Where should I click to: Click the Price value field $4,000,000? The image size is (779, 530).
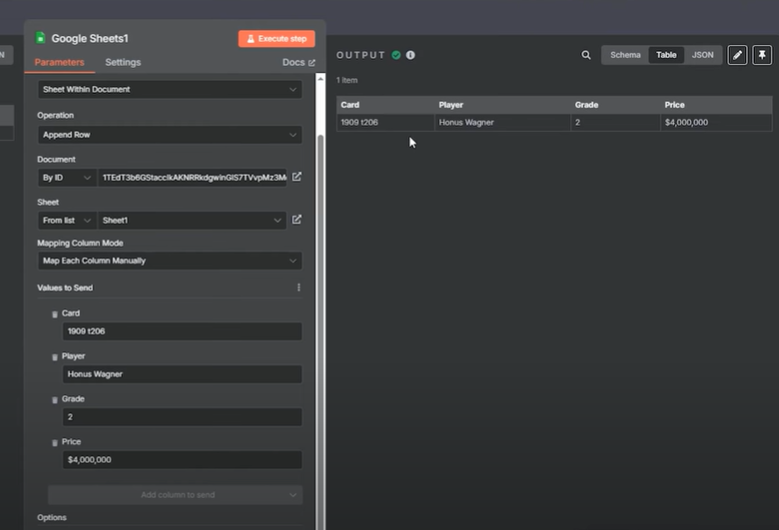pos(182,459)
